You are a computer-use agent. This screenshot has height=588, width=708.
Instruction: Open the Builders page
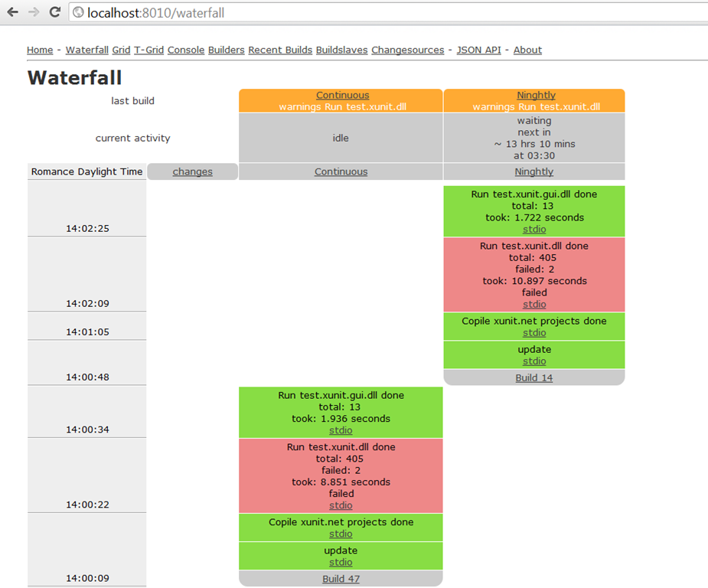(227, 50)
